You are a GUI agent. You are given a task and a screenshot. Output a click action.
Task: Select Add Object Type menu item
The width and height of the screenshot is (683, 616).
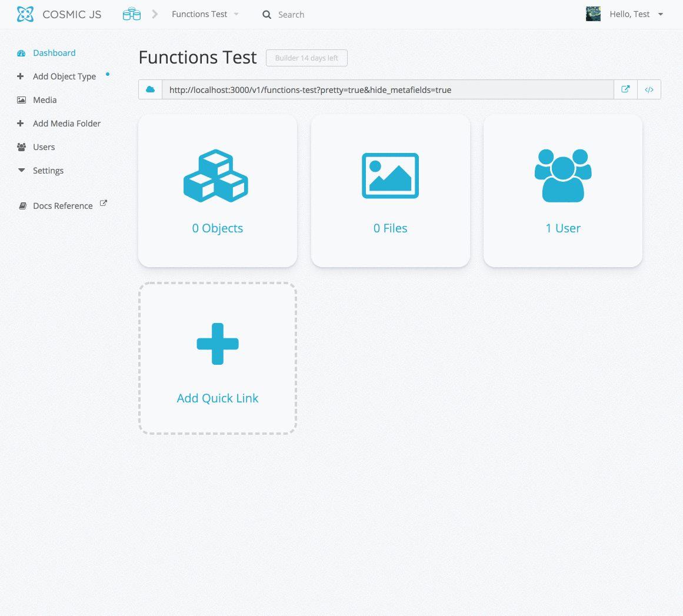(x=65, y=76)
